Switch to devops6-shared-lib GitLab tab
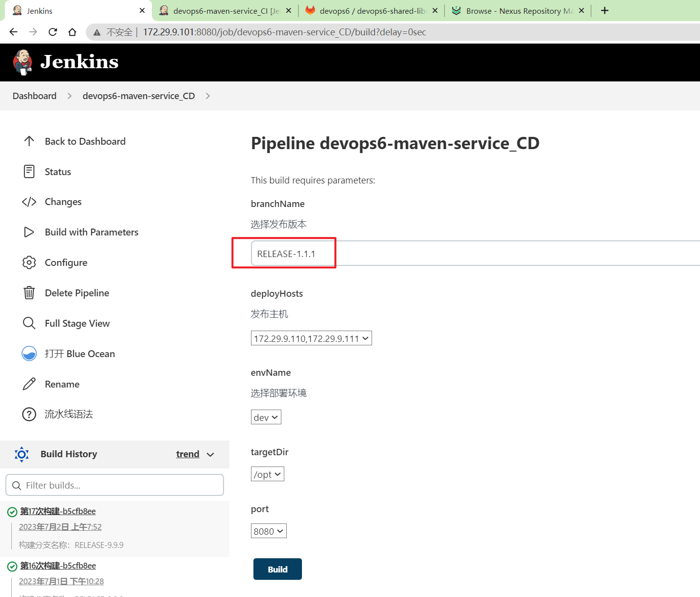 [372, 10]
